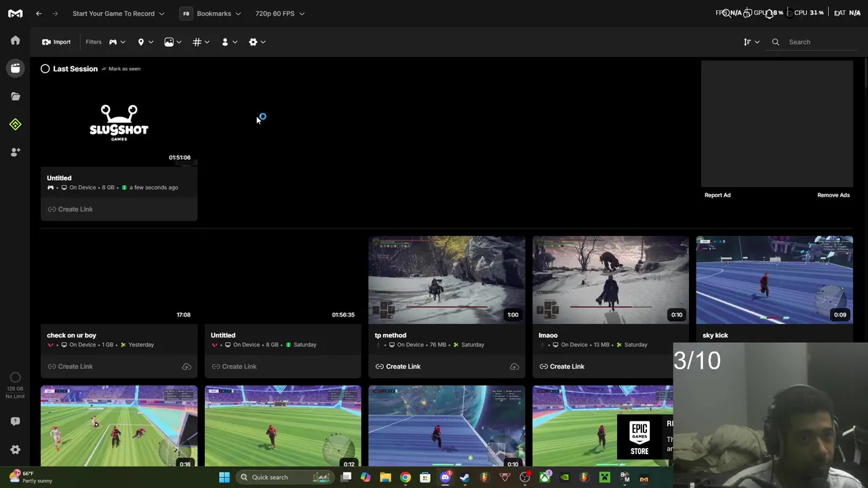
Task: Click the storage usage circle icon
Action: pyautogui.click(x=15, y=378)
